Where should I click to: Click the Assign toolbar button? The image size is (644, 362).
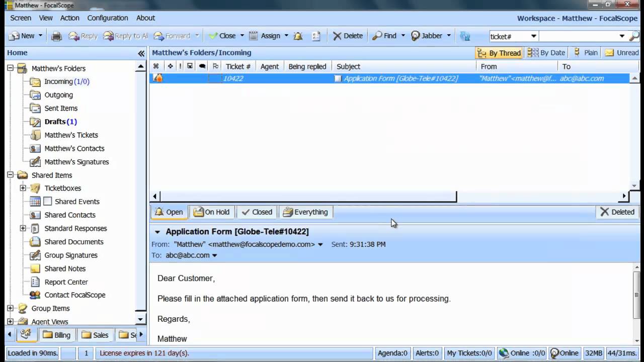click(265, 36)
